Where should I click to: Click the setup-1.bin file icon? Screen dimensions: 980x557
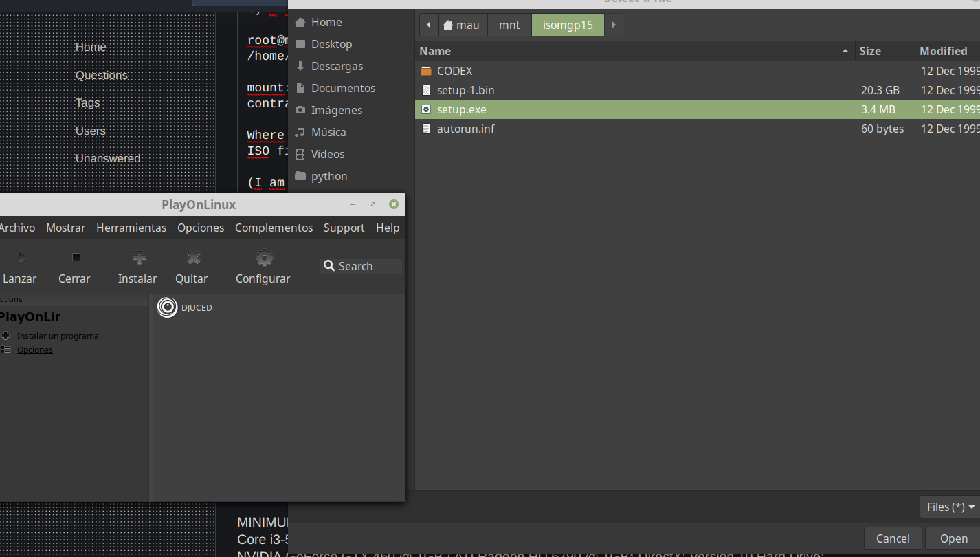pos(426,90)
